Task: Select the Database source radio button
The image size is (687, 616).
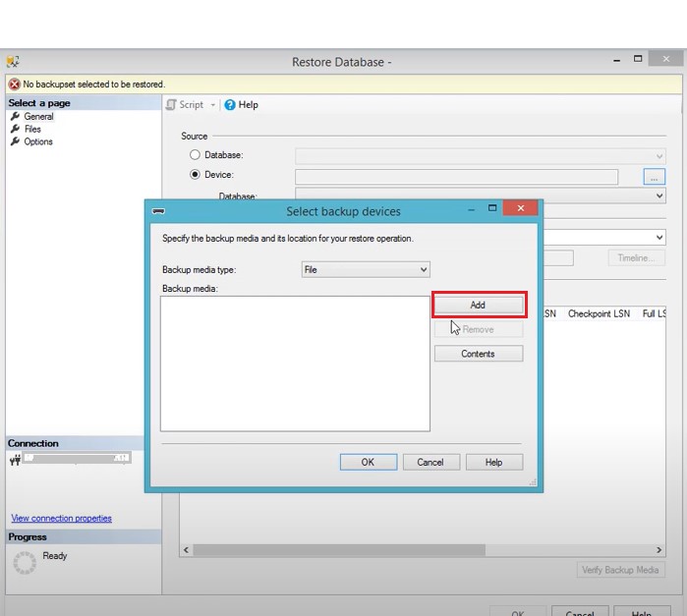Action: point(196,155)
